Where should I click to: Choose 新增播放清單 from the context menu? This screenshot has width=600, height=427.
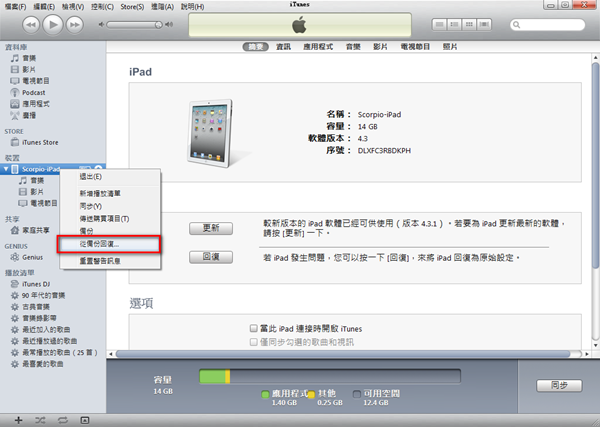[110, 194]
